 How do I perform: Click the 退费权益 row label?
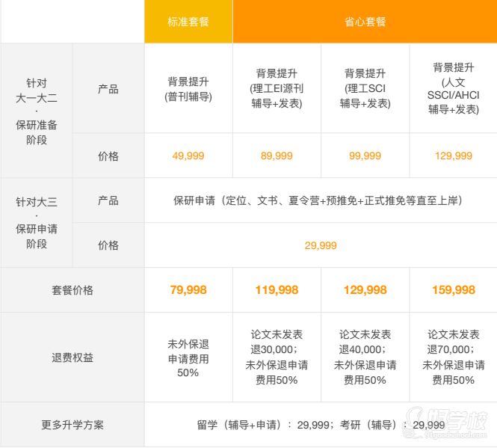72,358
